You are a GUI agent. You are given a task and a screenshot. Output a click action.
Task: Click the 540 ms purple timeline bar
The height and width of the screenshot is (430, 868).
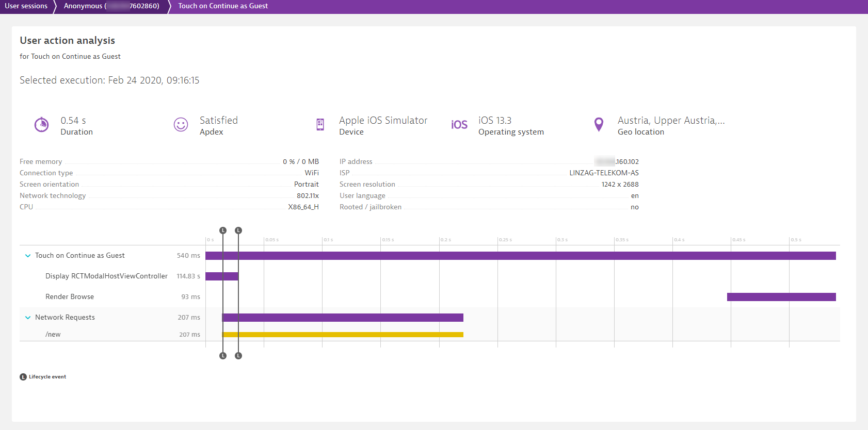click(521, 256)
